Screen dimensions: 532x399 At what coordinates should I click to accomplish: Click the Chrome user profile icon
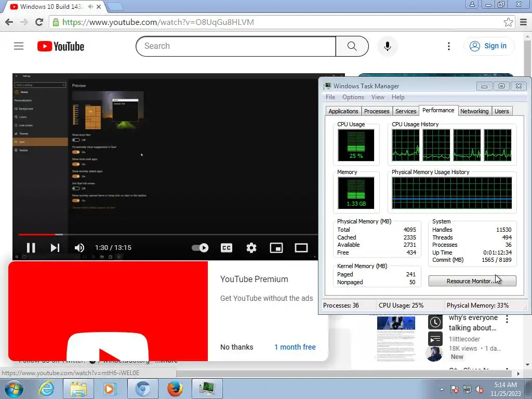click(x=472, y=4)
